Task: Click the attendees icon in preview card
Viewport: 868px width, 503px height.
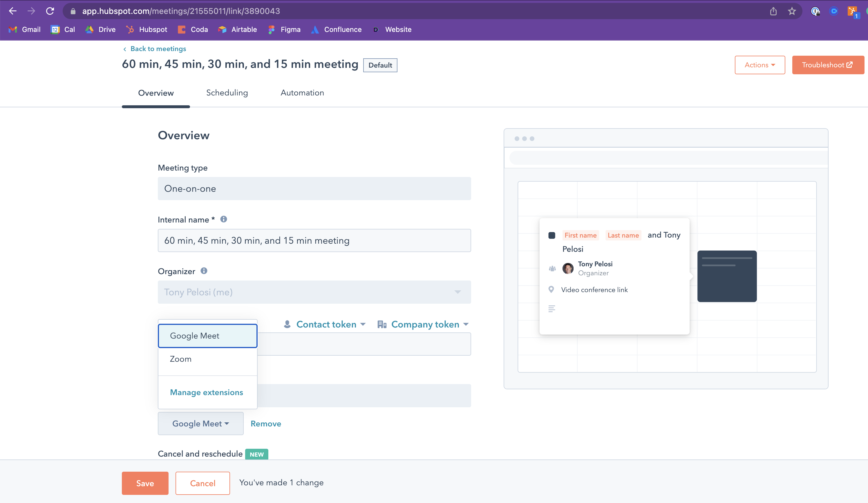Action: pyautogui.click(x=552, y=268)
